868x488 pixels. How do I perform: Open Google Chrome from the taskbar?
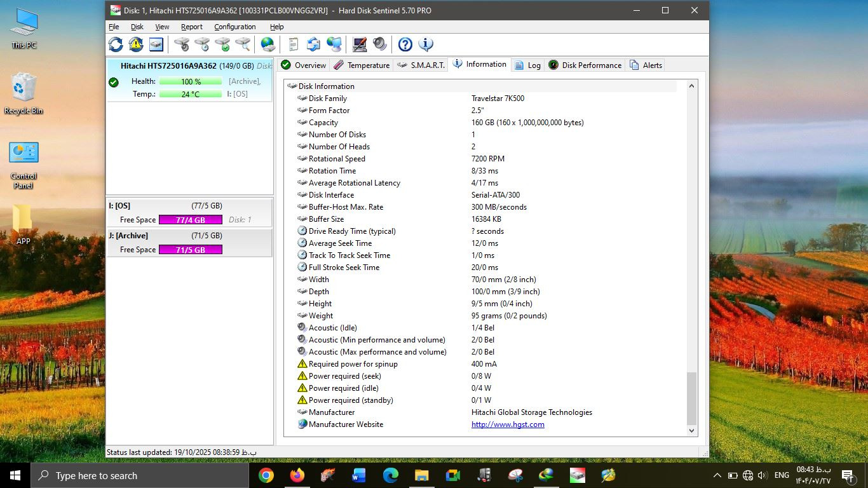[x=266, y=475]
